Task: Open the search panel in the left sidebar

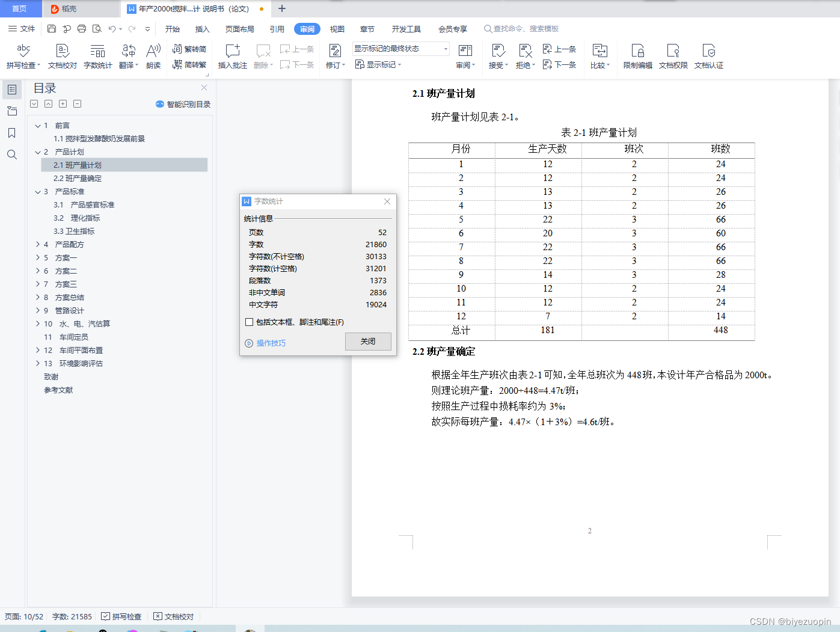Action: click(12, 155)
